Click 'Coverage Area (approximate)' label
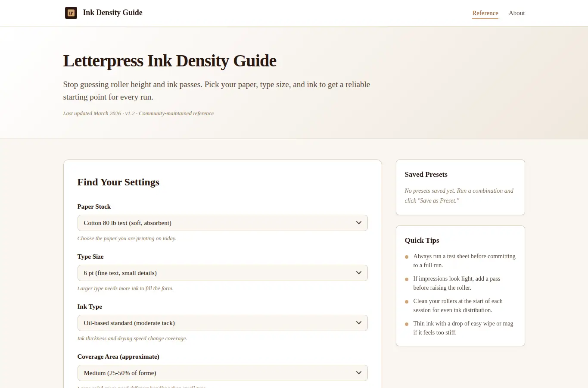 point(118,357)
